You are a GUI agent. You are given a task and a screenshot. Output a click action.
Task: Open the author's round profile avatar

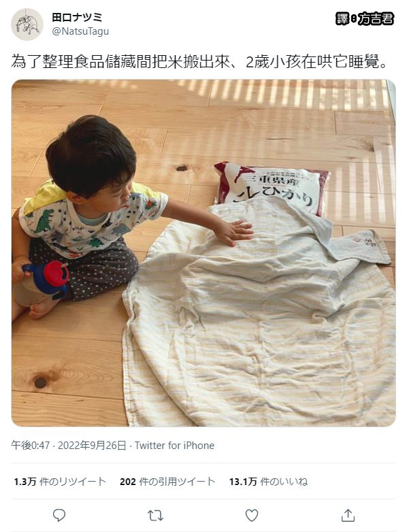(x=27, y=24)
